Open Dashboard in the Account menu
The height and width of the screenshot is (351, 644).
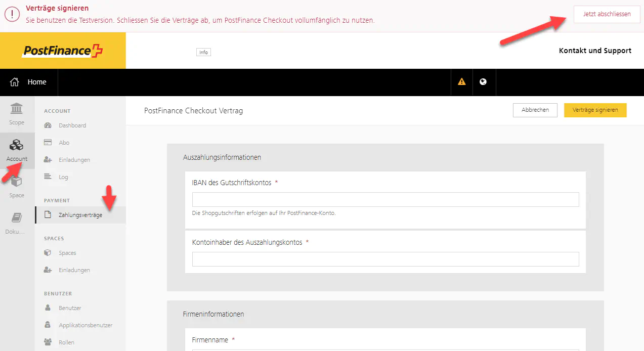tap(72, 125)
